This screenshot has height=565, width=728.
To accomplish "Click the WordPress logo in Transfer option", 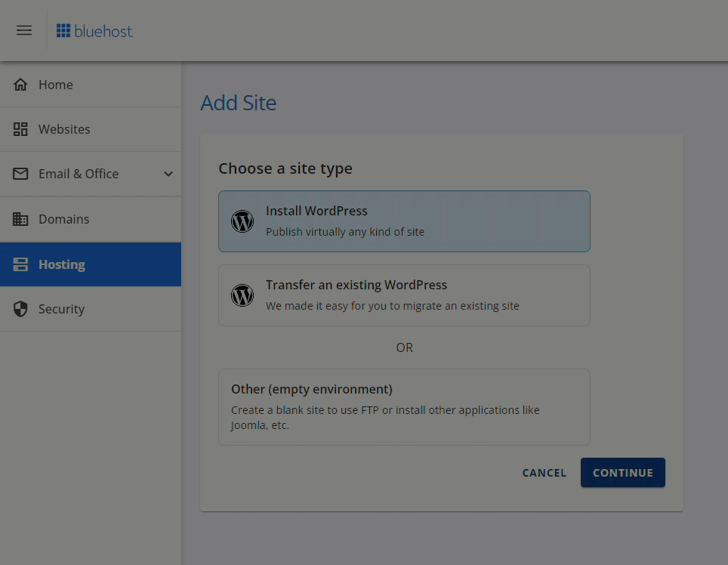I will tap(242, 295).
